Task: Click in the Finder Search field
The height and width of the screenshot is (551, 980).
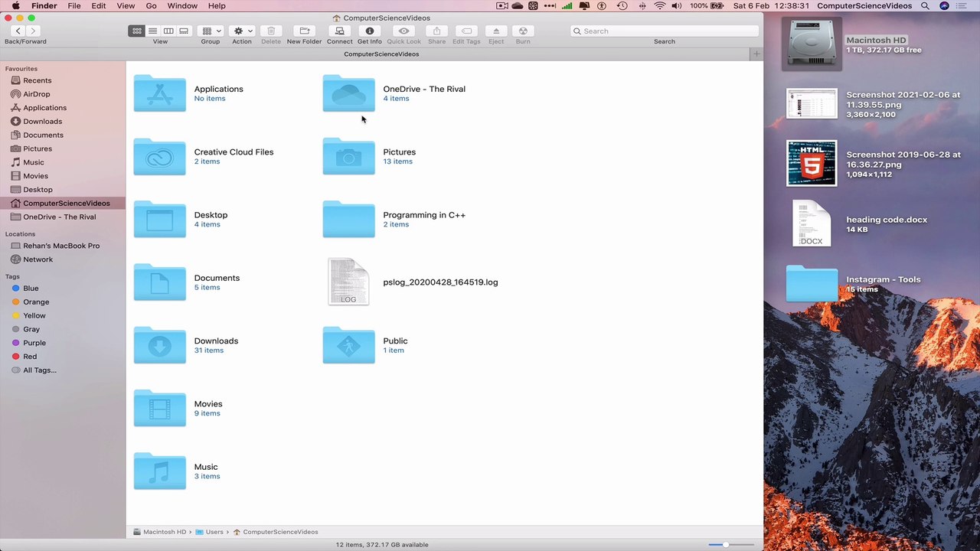Action: (665, 31)
